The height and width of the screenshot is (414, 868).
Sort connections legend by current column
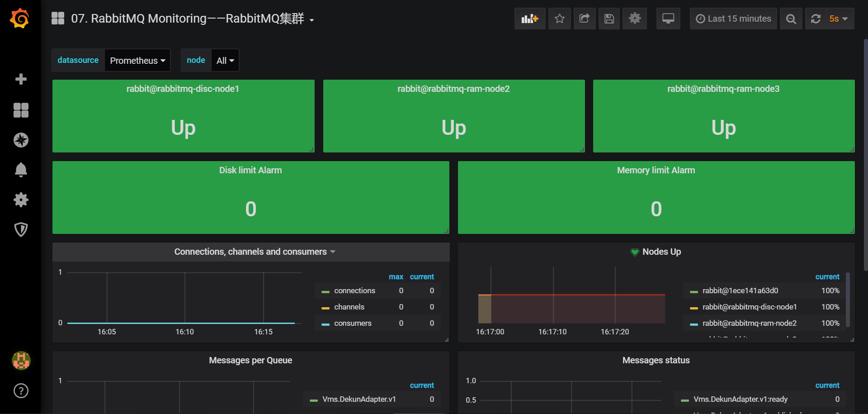422,277
